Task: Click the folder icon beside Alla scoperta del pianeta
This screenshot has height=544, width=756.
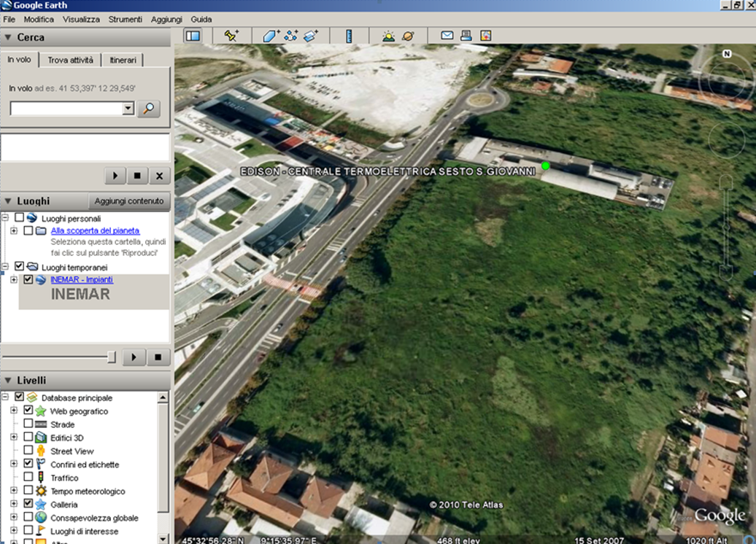Action: point(41,231)
